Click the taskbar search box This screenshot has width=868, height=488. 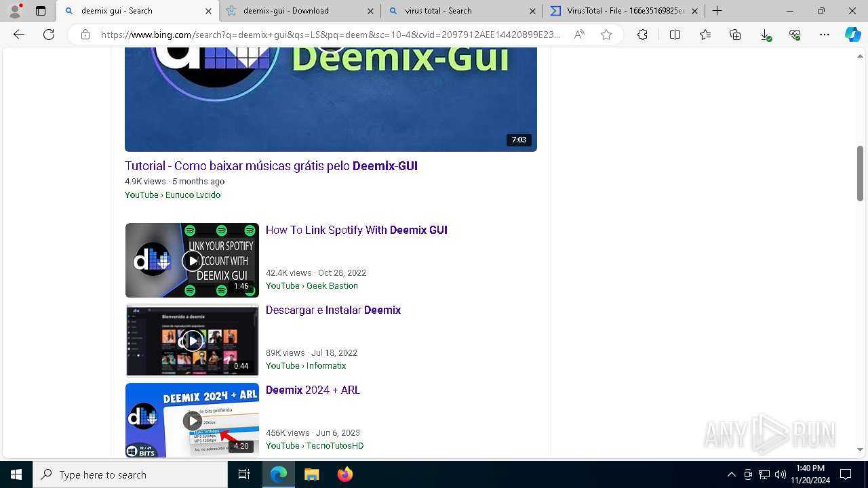tap(130, 474)
